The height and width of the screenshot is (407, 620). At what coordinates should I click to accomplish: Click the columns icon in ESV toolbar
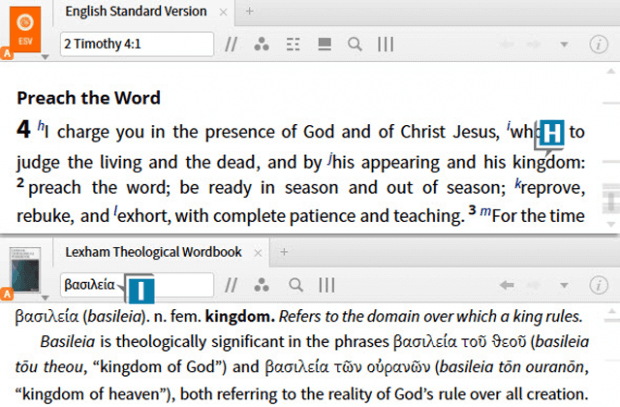[x=386, y=44]
